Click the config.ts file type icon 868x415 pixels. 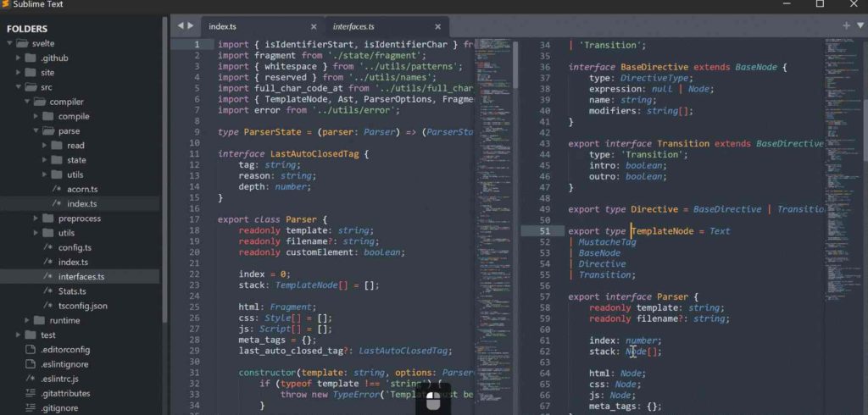pyautogui.click(x=47, y=247)
